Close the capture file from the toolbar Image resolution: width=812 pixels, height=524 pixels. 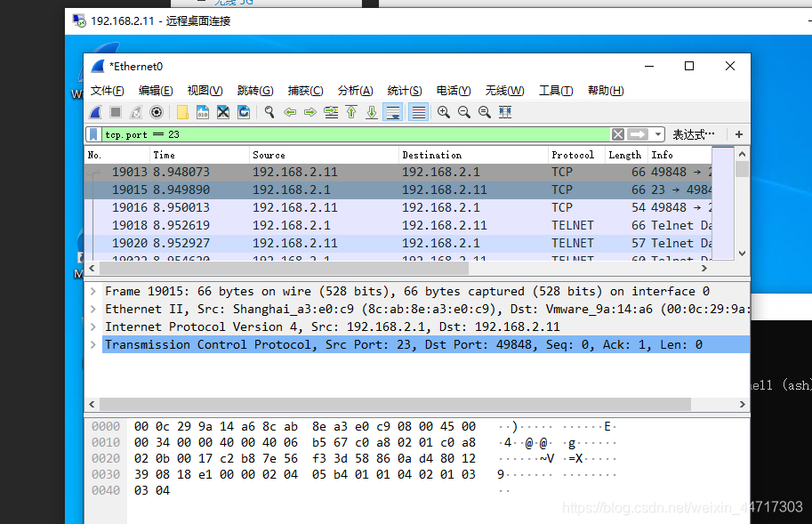point(223,112)
